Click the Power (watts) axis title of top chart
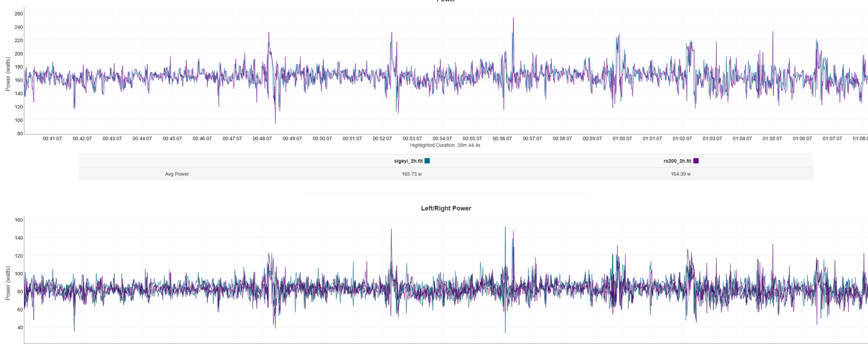The image size is (868, 344). (8, 74)
